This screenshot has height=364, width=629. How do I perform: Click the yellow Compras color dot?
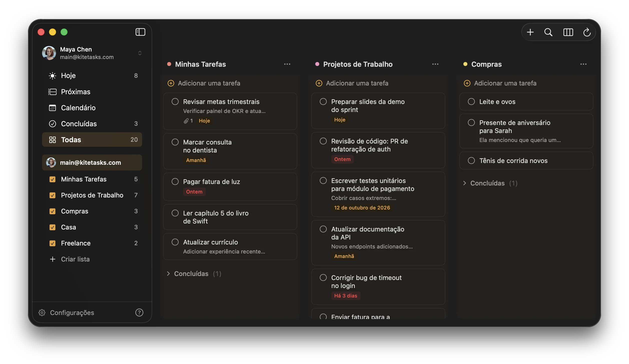[x=465, y=64]
